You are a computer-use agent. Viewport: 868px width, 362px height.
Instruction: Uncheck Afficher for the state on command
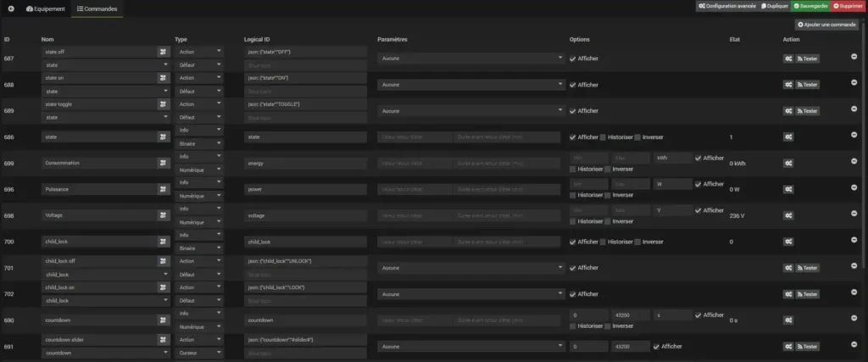[573, 85]
